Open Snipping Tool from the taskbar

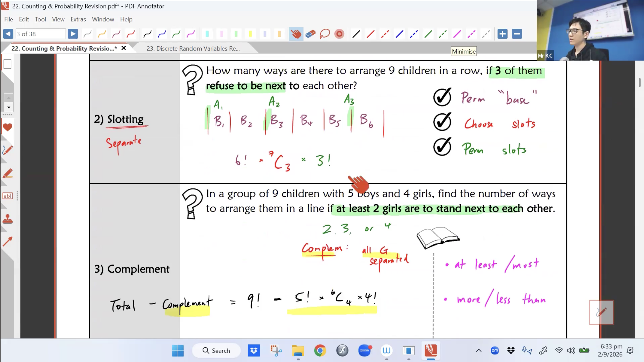click(276, 350)
